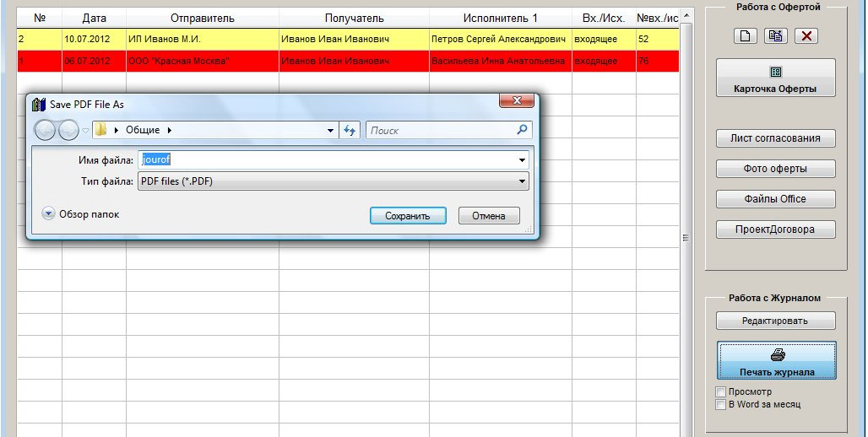
Task: Create a new offer with blank page icon
Action: pos(746,36)
